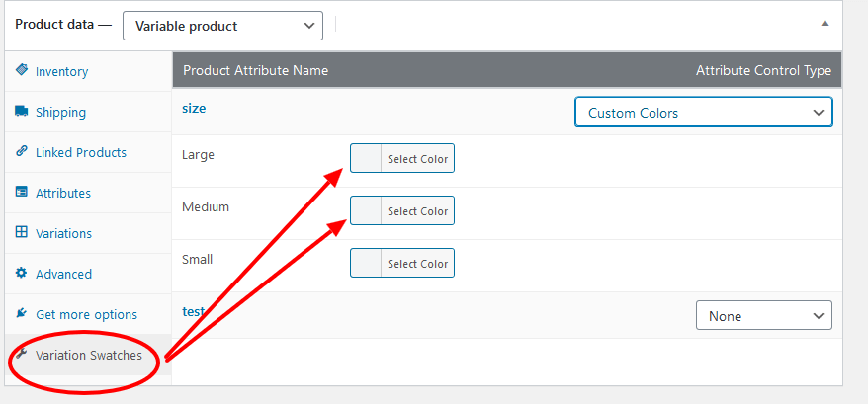
Task: Click Select Color button for Large
Action: click(x=417, y=159)
